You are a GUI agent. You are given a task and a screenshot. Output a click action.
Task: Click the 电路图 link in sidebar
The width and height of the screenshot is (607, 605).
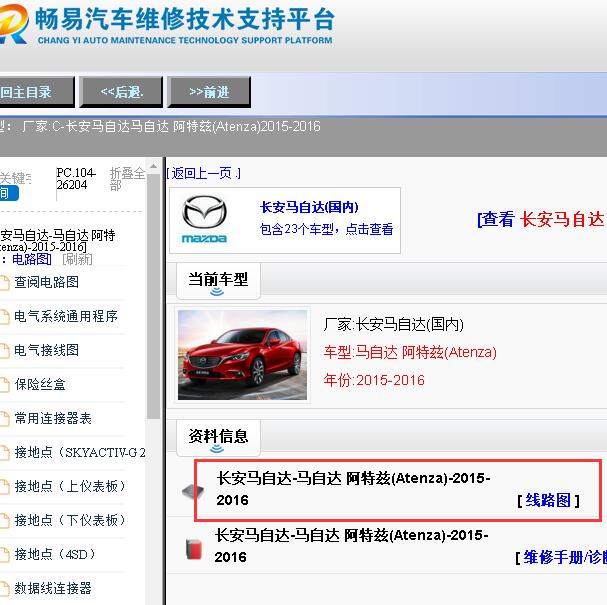[31, 259]
